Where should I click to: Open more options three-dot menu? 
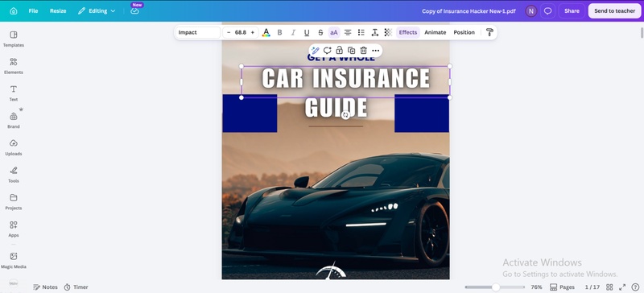click(x=375, y=51)
